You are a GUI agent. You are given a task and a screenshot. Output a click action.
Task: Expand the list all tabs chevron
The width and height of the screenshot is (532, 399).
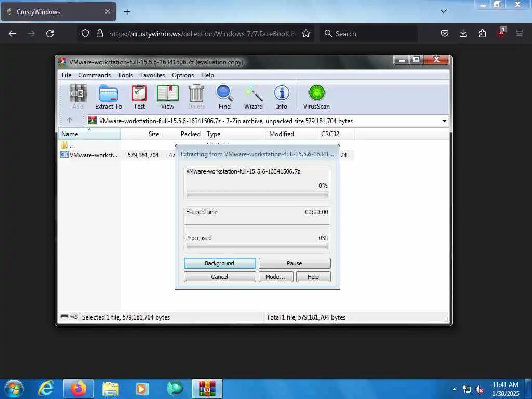point(444,11)
